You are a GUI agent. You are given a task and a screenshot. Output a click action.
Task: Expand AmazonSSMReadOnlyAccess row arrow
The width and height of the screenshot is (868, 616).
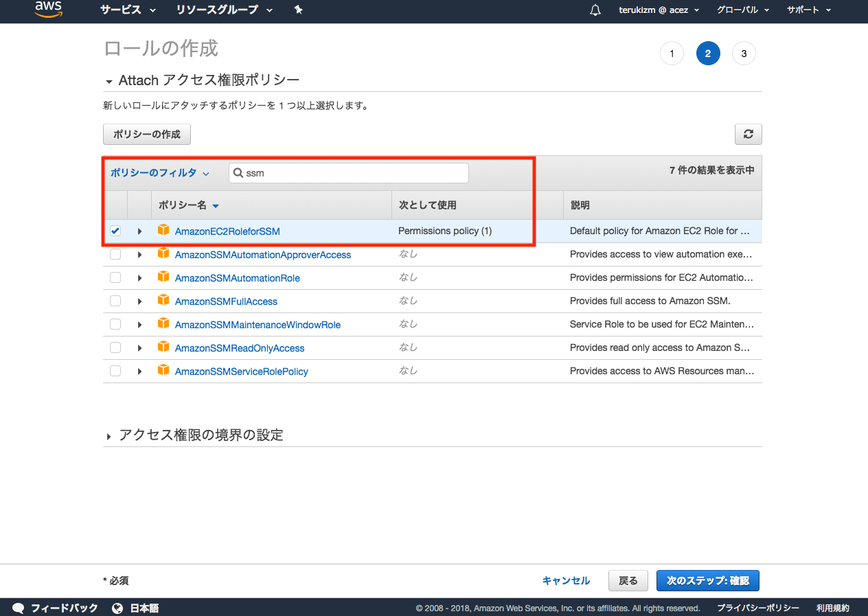click(139, 348)
